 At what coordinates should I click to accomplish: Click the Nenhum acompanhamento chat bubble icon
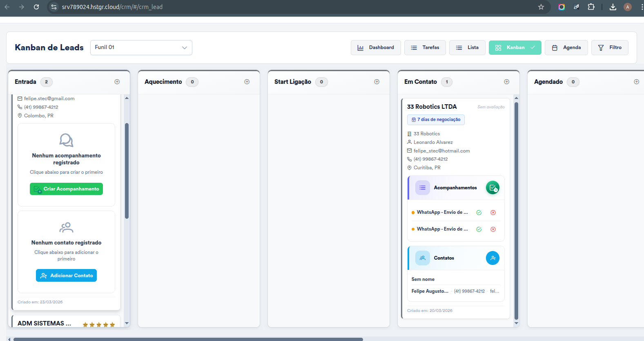66,140
